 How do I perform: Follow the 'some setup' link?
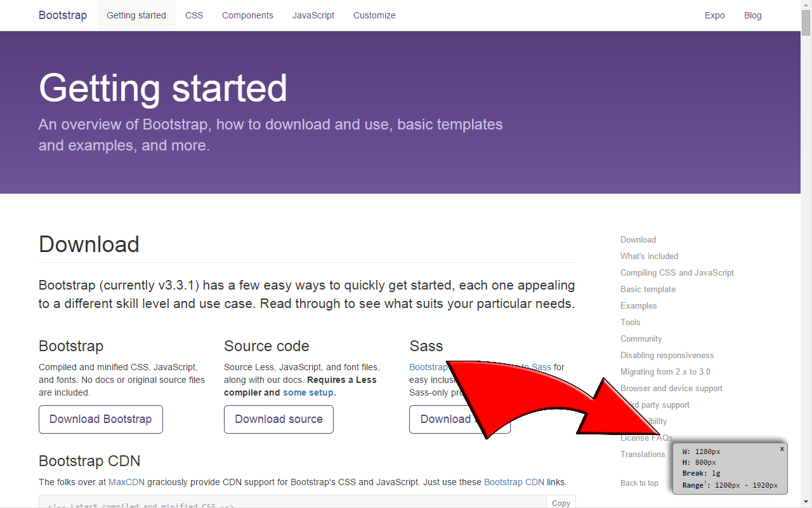[308, 392]
